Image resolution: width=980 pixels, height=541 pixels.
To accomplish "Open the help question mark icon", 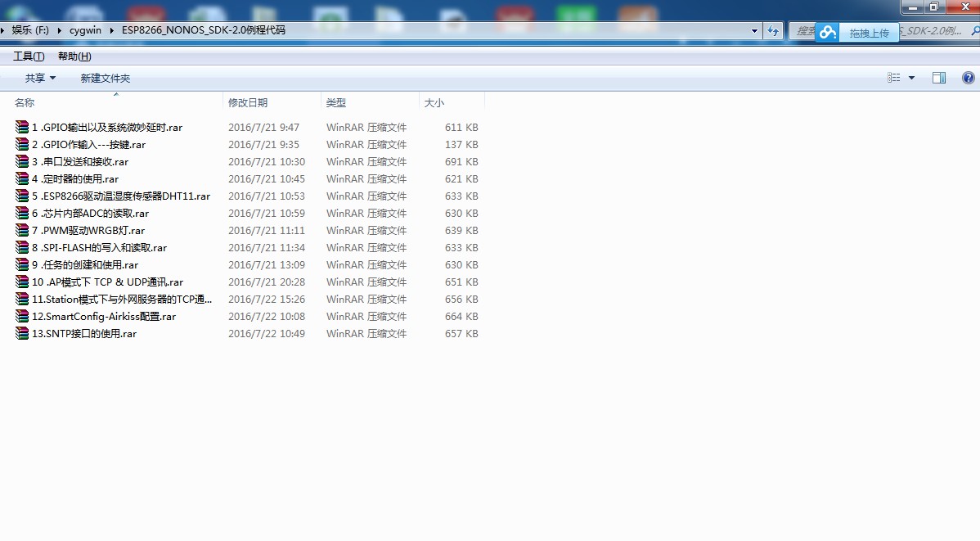I will click(968, 78).
